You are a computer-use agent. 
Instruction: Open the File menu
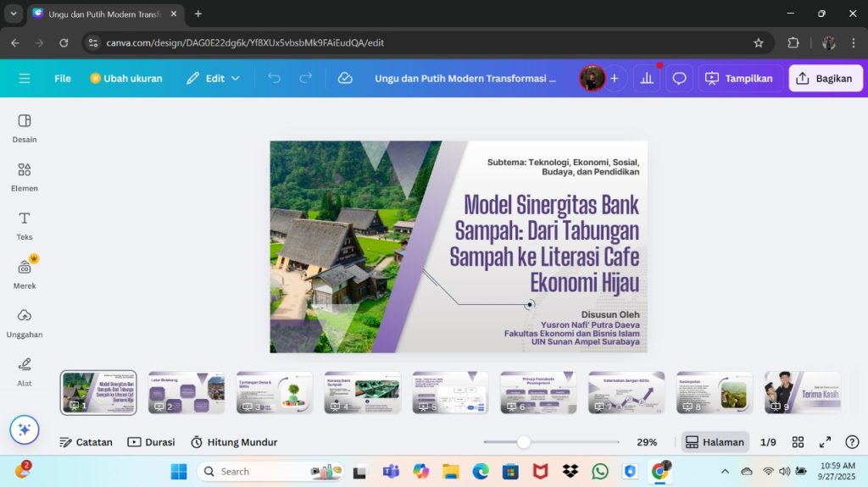point(63,78)
